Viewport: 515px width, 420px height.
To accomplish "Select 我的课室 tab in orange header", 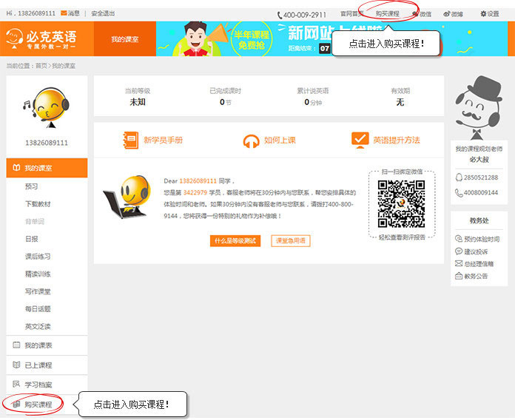I will tap(125, 38).
